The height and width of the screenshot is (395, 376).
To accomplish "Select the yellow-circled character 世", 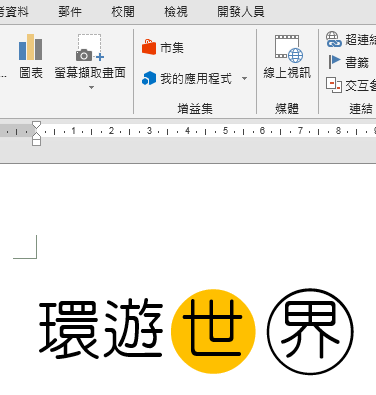I will [213, 331].
